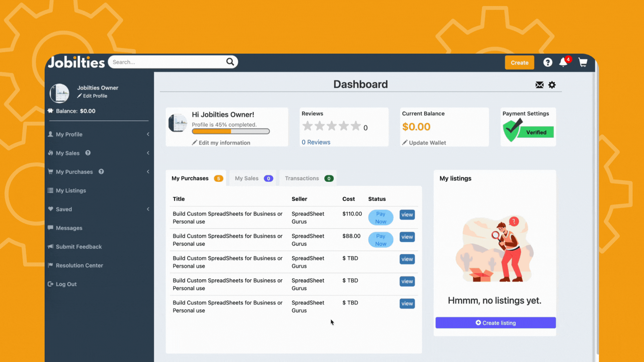Click the envelope icon near Dashboard
Viewport: 644px width, 362px height.
coord(539,85)
